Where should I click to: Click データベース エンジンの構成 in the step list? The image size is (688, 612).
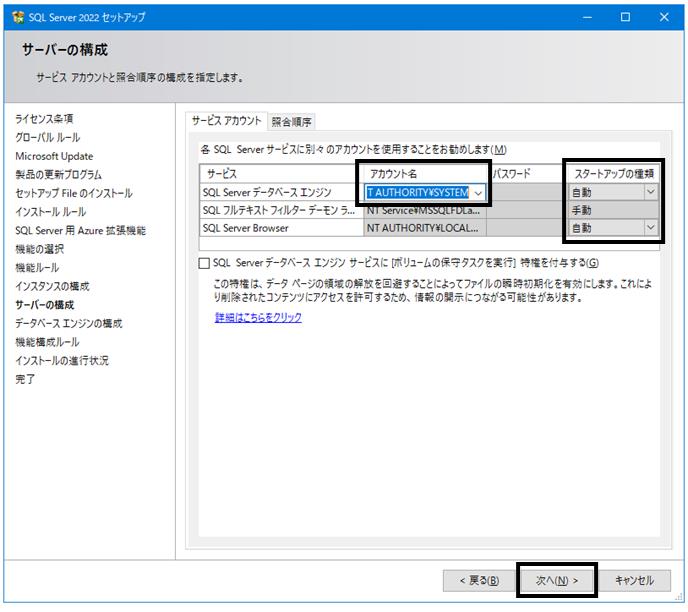point(68,323)
